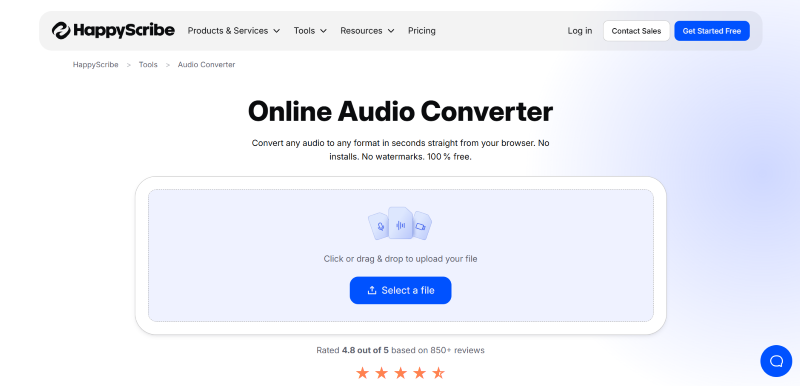Click the audio waveform file icon
The image size is (800, 386).
(401, 223)
